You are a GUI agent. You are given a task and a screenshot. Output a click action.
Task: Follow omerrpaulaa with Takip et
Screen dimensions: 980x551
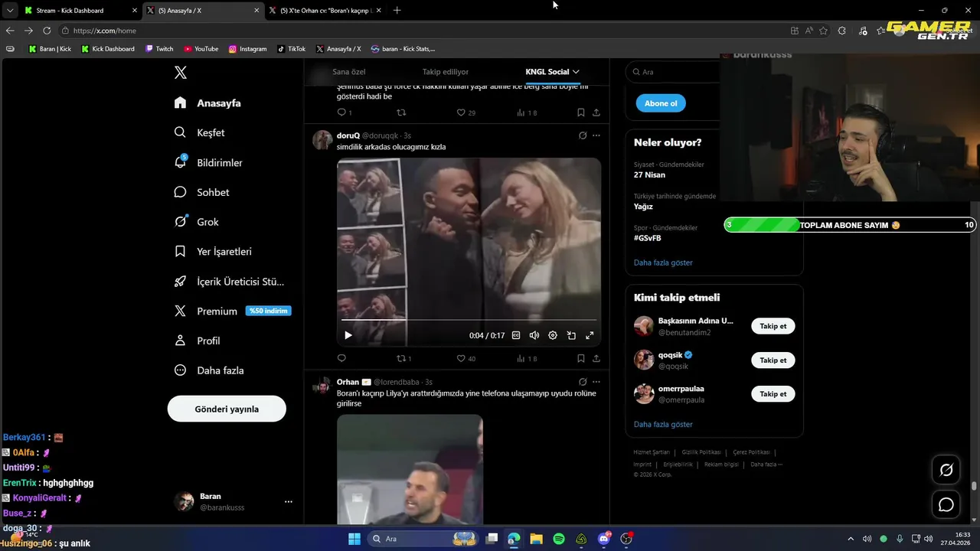coord(773,393)
